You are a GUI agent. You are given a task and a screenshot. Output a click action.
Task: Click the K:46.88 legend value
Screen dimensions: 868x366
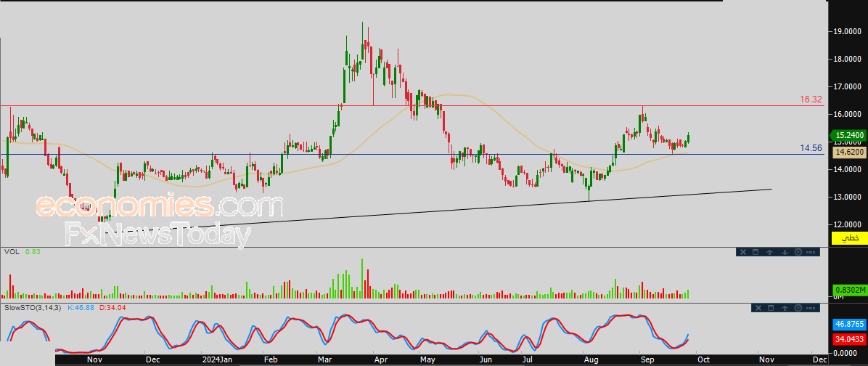(81, 306)
